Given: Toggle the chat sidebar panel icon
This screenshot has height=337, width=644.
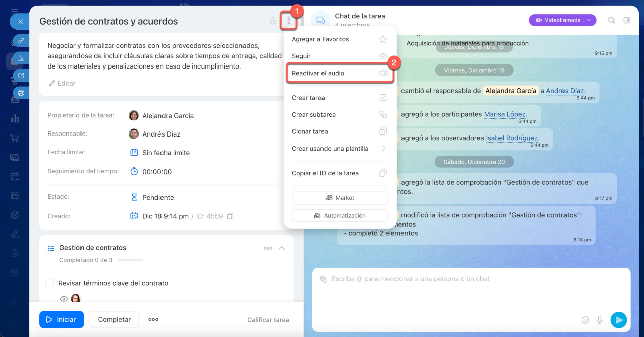Looking at the screenshot, I should pos(627,20).
